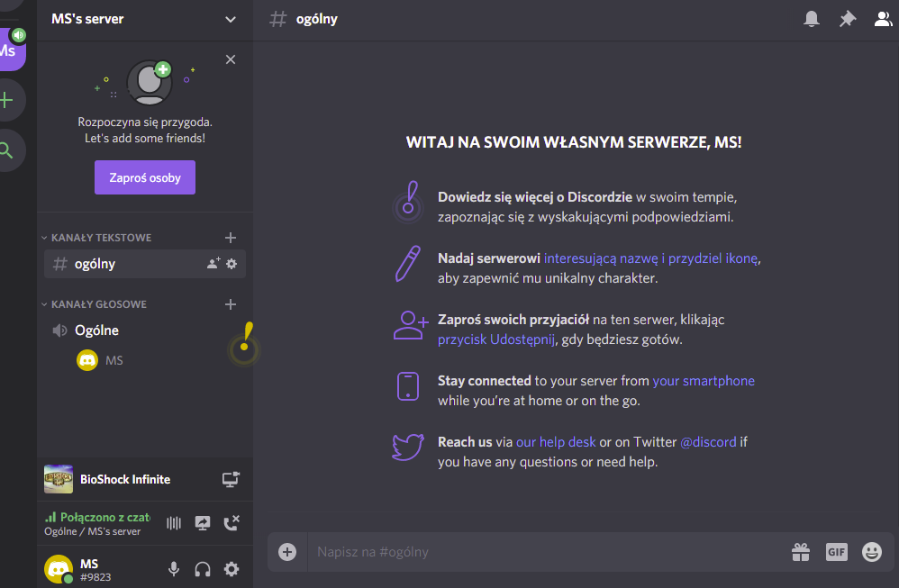899x588 pixels.
Task: Show pinned messages pin icon
Action: point(848,19)
